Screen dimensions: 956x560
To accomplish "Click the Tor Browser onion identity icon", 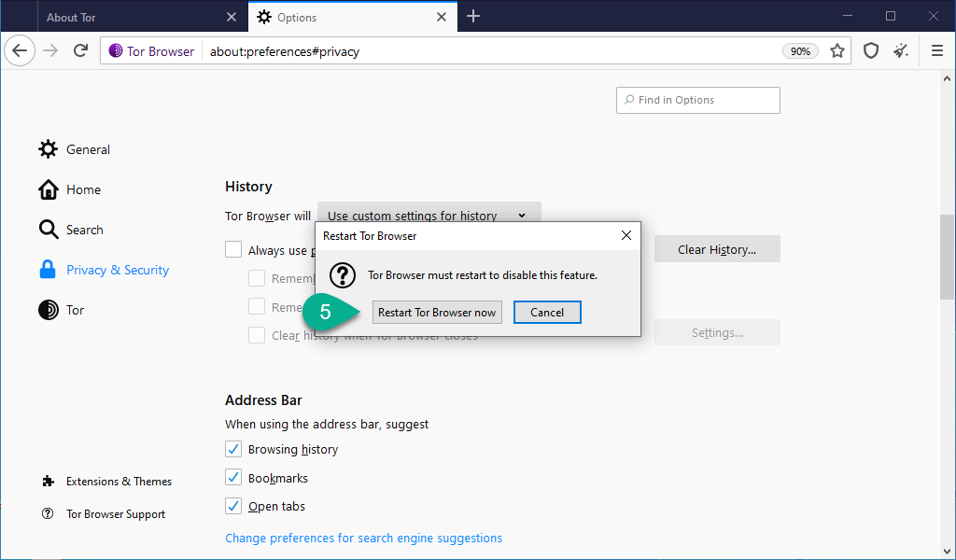I will [x=116, y=51].
